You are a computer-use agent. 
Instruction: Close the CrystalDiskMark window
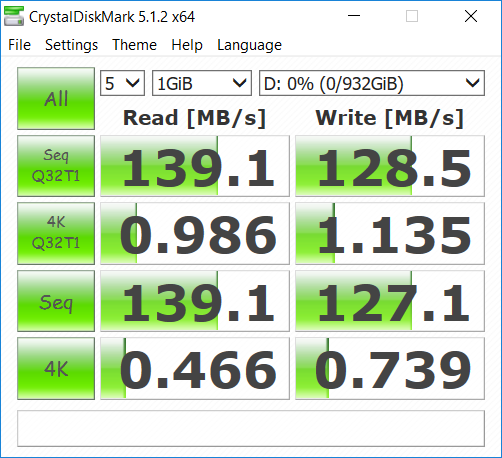click(x=471, y=16)
